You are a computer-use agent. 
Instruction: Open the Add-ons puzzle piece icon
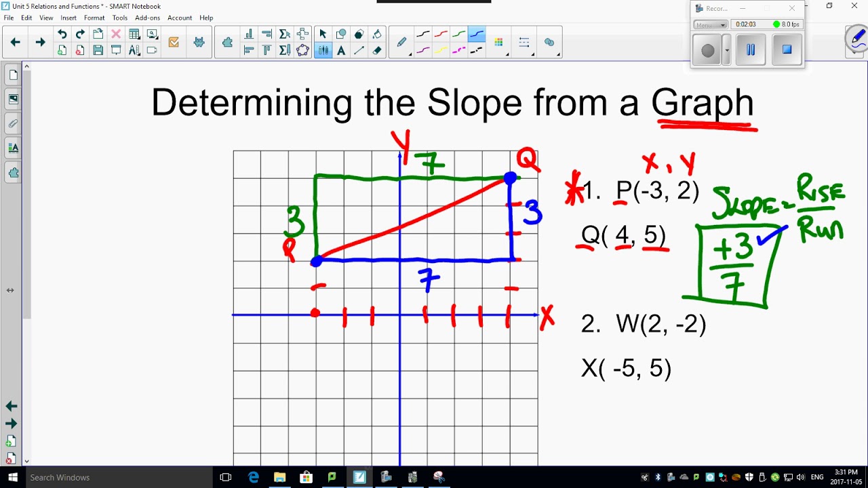tap(227, 42)
